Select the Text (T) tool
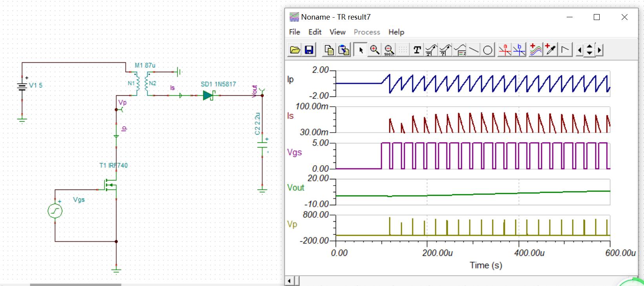644x286 pixels. 417,50
